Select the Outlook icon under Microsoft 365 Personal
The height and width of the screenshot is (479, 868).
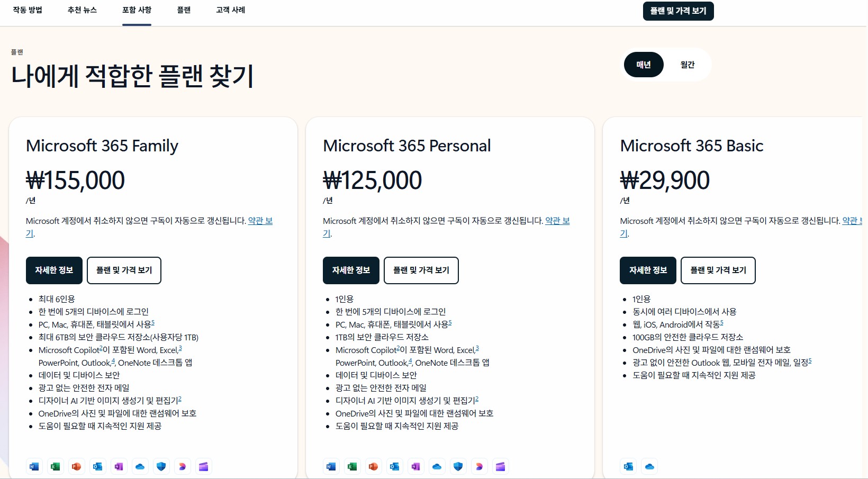395,466
